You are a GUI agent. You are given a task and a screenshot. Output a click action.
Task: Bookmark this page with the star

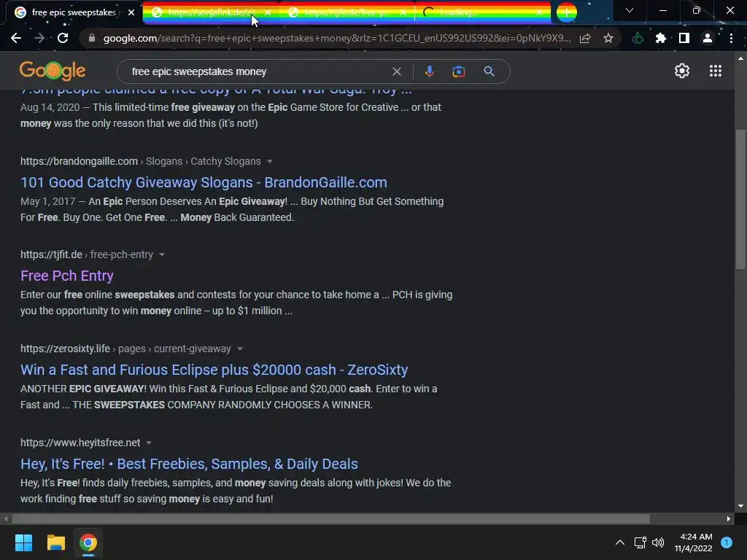pos(608,38)
